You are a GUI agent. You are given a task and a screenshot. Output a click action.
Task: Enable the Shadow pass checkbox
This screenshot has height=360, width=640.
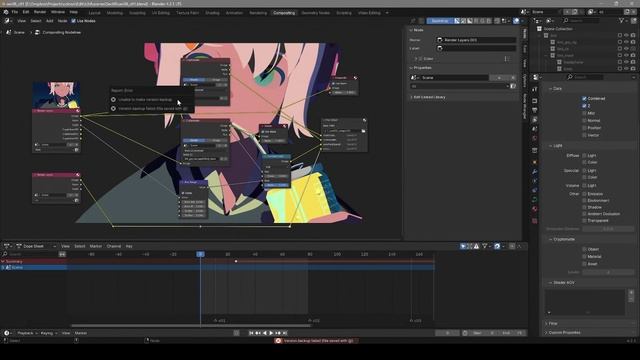584,207
